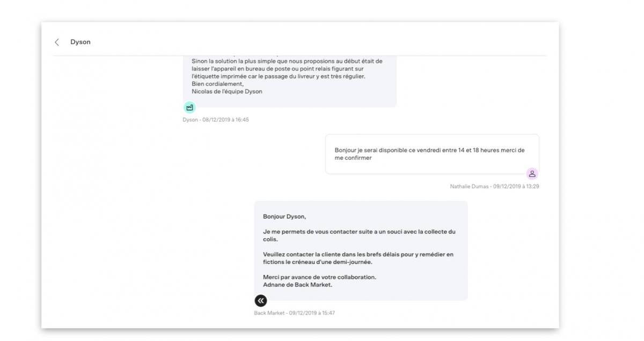Viewport: 644px width, 341px height.
Task: Click the line 'Merci par avance de votre collaboration.'
Action: click(319, 277)
